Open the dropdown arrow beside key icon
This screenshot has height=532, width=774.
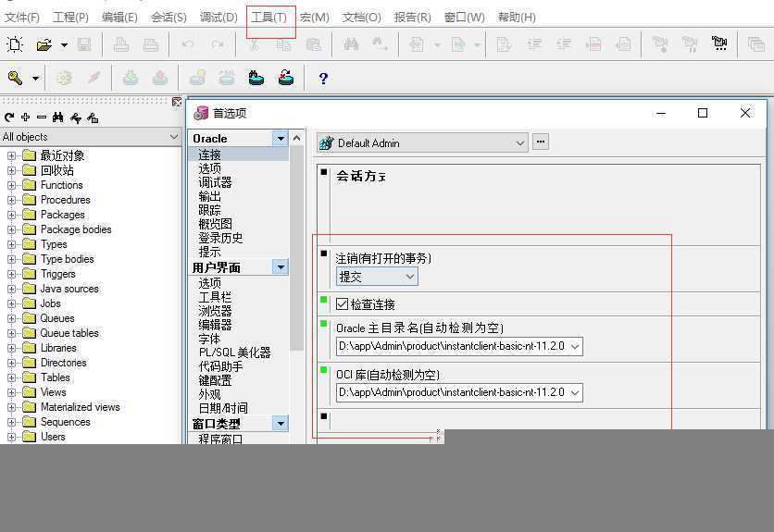[x=35, y=79]
